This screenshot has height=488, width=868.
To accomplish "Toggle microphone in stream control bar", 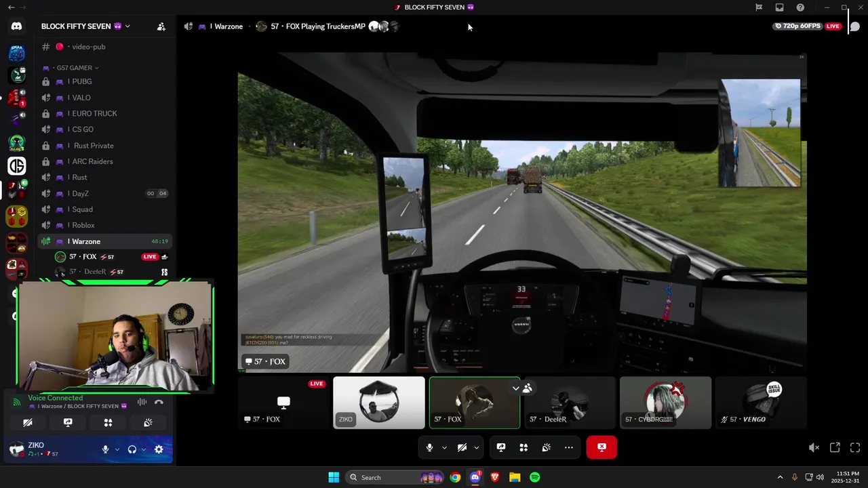I will (x=429, y=447).
